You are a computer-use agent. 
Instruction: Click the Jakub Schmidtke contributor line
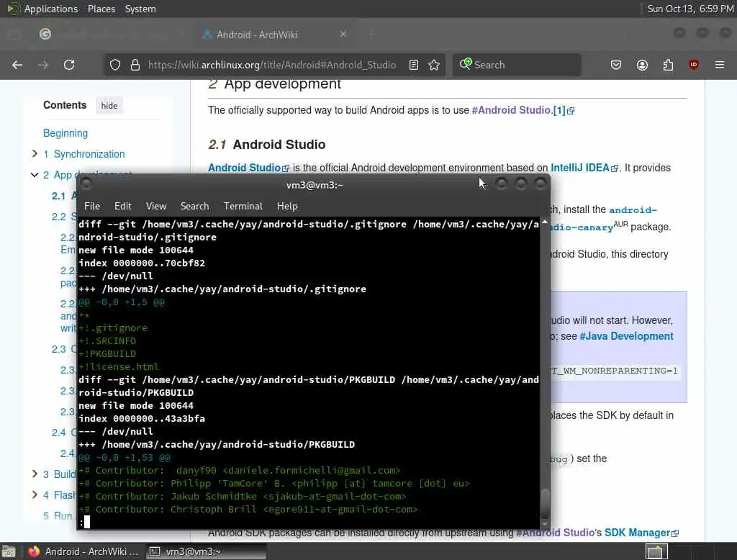[242, 497]
